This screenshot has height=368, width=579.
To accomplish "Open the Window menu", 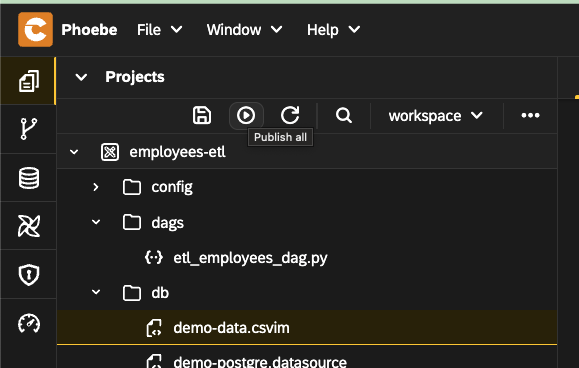I will [x=244, y=30].
